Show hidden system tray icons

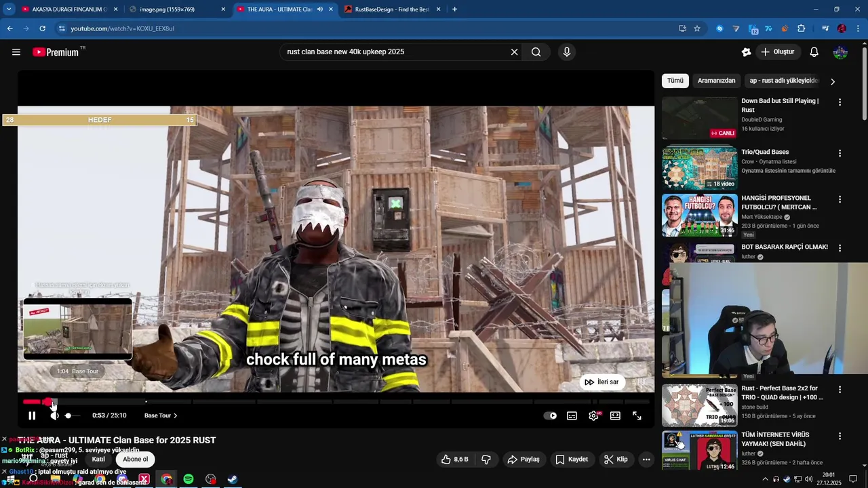766,479
